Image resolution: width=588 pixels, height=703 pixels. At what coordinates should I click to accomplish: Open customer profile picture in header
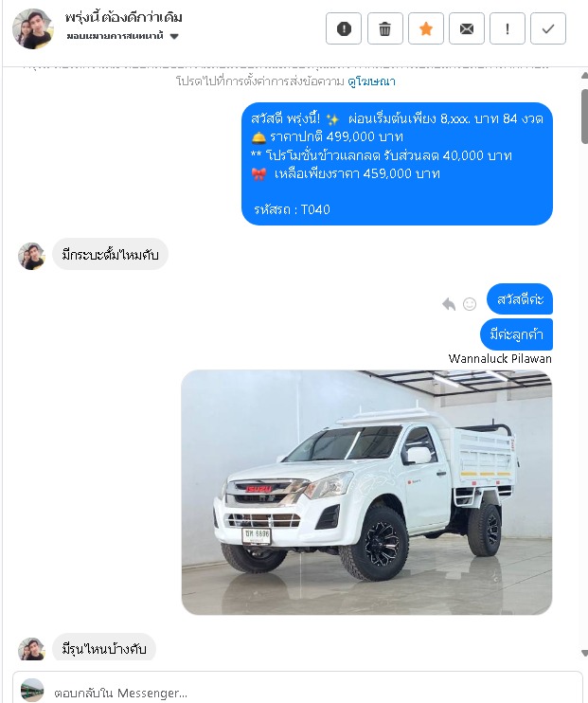coord(33,28)
